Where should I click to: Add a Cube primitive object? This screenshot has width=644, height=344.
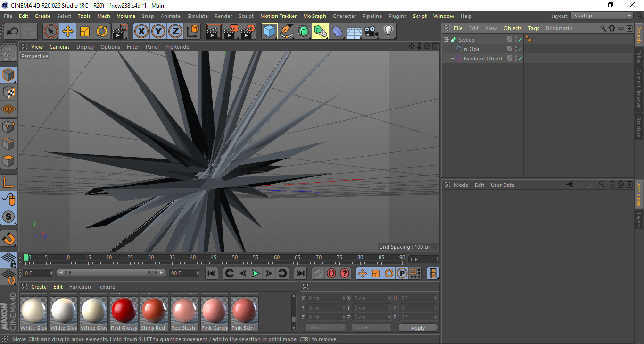(270, 32)
